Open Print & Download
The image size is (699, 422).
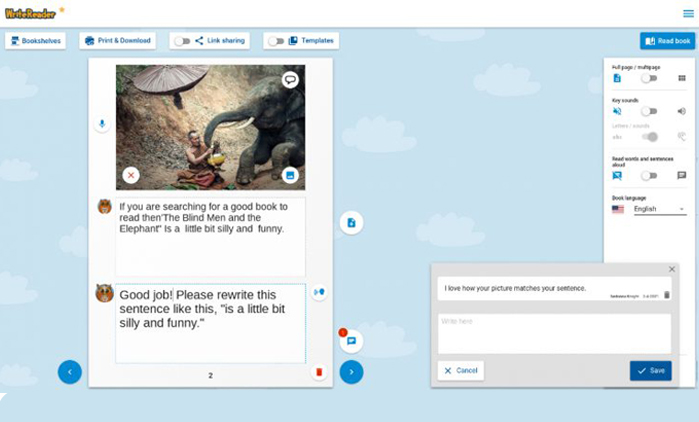click(118, 41)
